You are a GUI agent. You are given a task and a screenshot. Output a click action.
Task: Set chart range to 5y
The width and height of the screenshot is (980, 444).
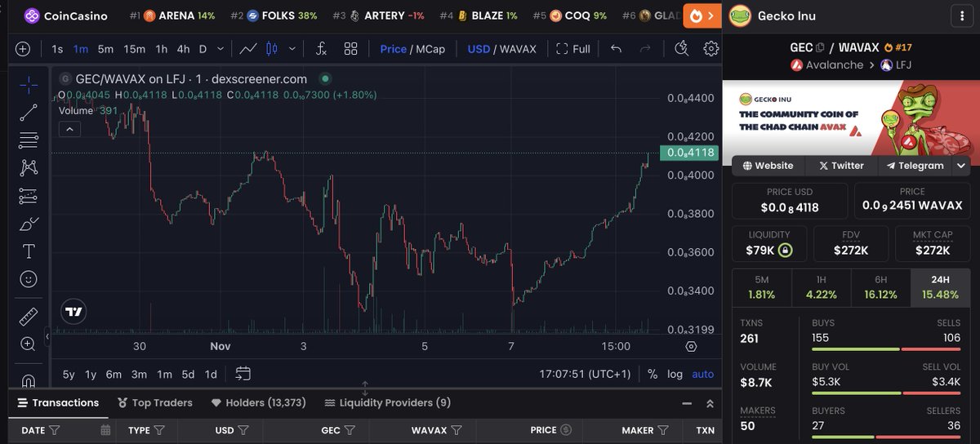[x=69, y=374]
